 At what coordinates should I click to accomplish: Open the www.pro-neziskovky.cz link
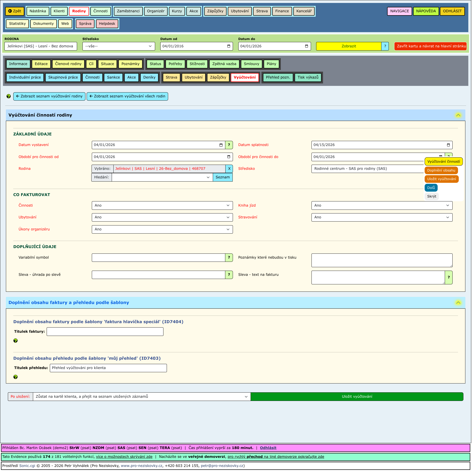142,466
